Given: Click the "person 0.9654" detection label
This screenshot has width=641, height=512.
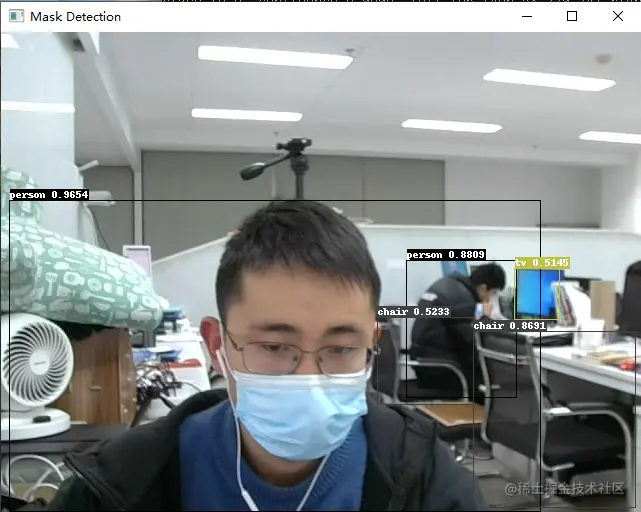Looking at the screenshot, I should click(x=49, y=195).
